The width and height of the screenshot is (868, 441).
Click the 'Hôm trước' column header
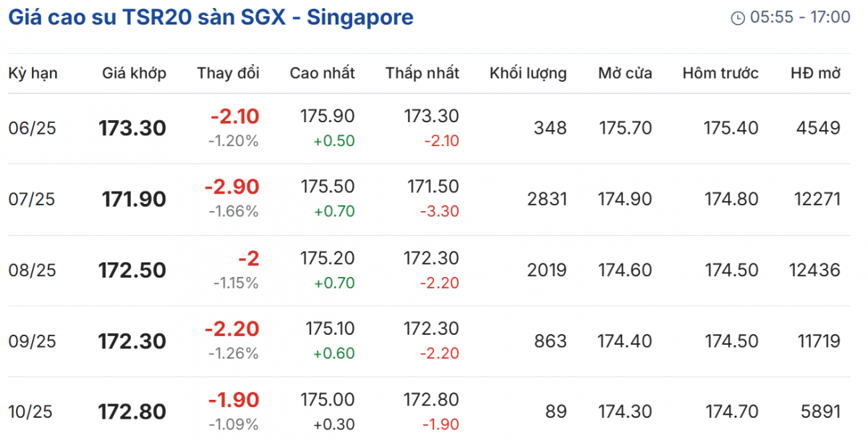[x=720, y=73]
